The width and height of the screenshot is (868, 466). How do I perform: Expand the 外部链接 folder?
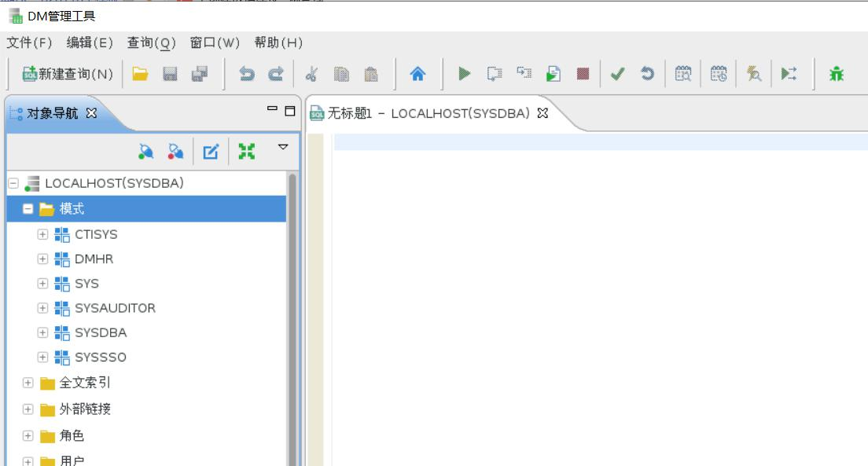click(28, 409)
